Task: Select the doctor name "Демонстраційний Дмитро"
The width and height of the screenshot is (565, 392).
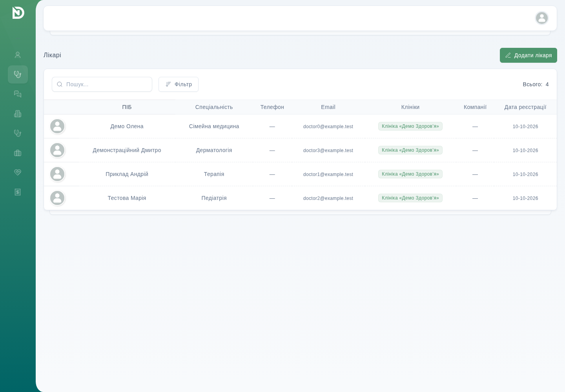Action: (x=127, y=150)
